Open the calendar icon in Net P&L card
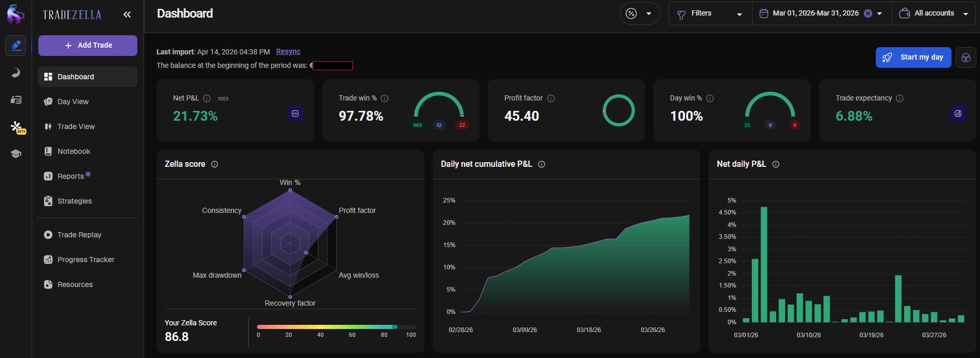980x358 pixels. (x=295, y=113)
